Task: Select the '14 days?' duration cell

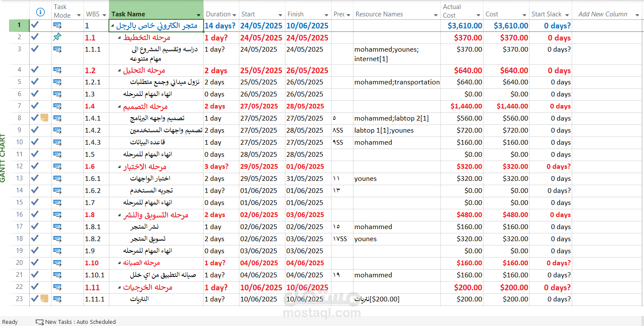Action: 221,25
